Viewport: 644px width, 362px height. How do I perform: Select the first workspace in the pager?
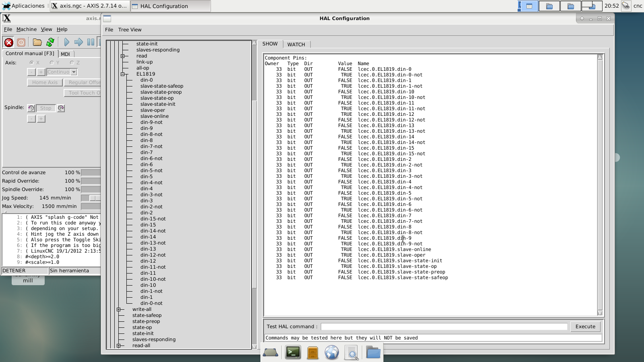pyautogui.click(x=528, y=6)
